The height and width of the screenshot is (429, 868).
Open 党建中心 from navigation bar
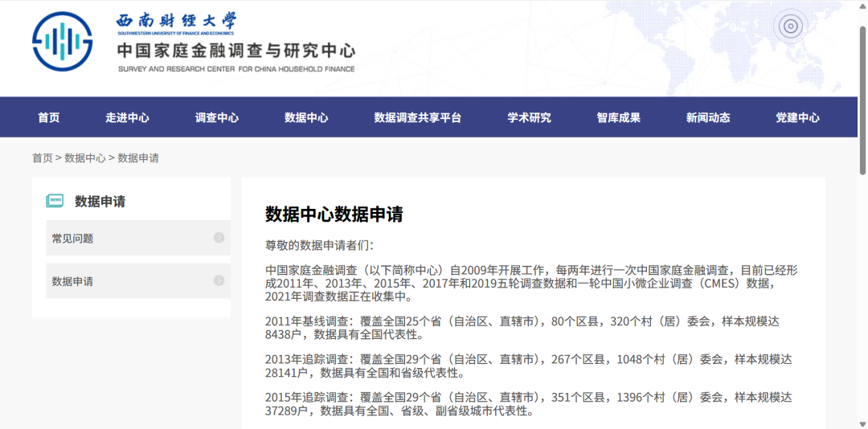coord(797,117)
